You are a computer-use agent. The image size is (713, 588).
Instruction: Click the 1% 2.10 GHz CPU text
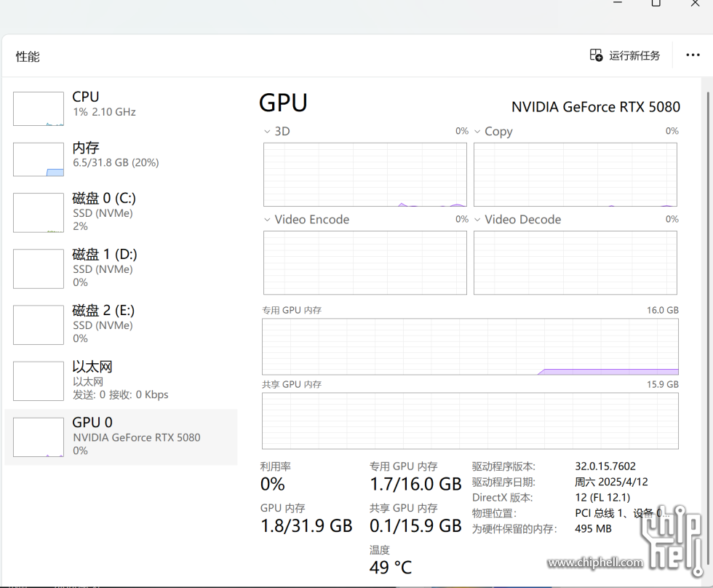click(104, 112)
